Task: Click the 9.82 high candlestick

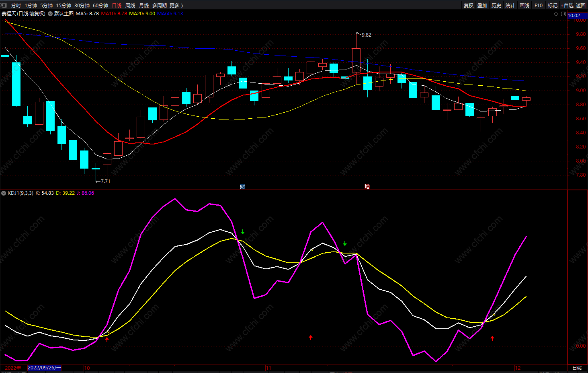Action: [356, 60]
